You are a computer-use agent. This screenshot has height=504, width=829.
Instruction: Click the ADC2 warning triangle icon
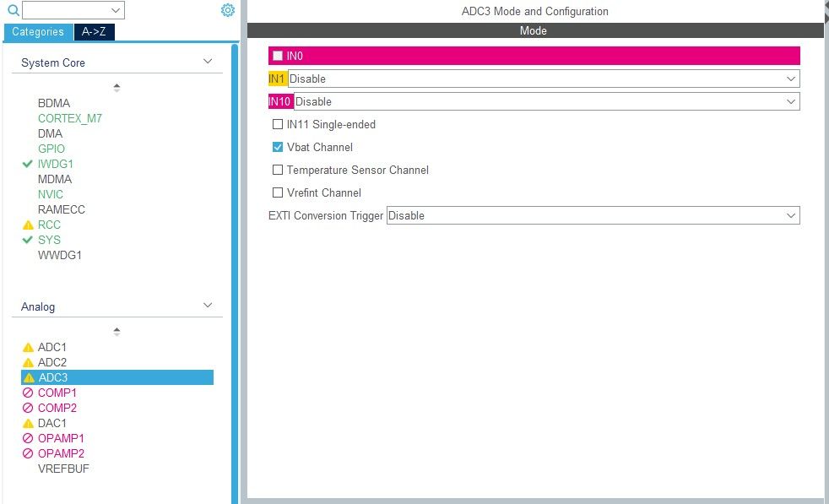tap(28, 363)
